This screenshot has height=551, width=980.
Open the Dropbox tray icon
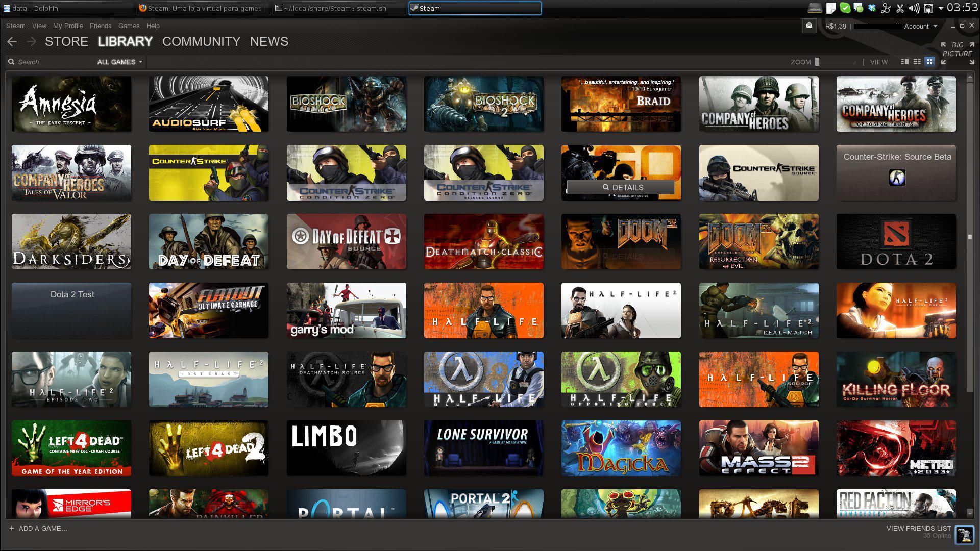click(872, 8)
